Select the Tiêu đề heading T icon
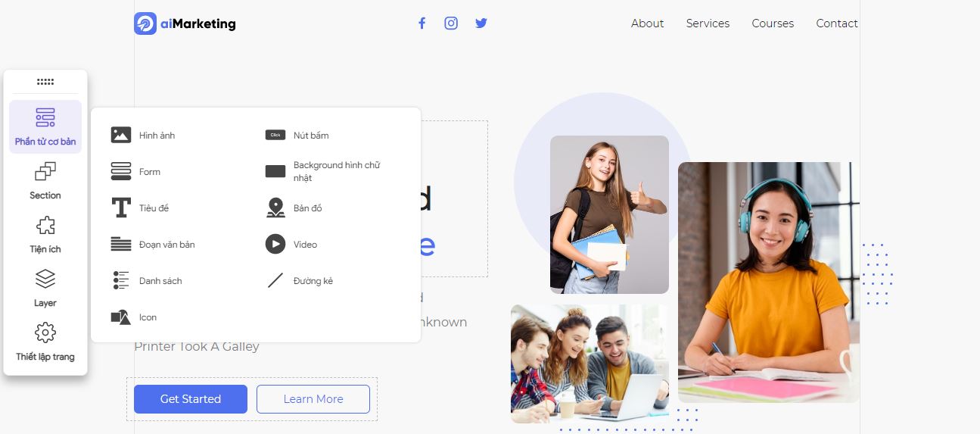The image size is (980, 434). coord(121,208)
